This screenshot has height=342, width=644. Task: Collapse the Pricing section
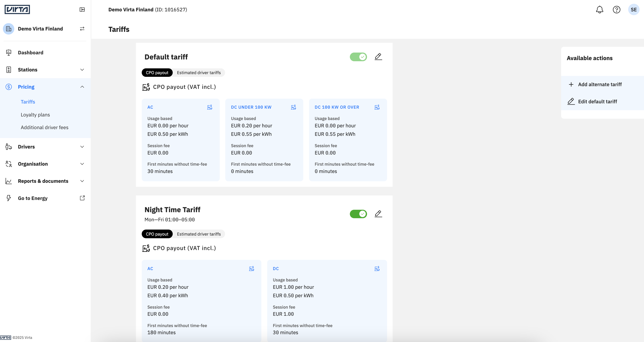tap(45, 87)
